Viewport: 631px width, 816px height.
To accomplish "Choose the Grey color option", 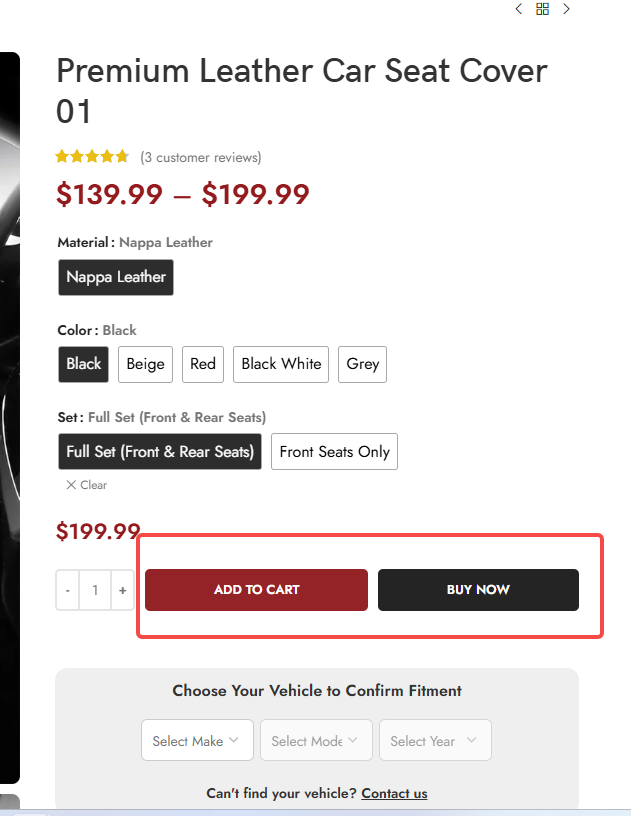I will 362,364.
